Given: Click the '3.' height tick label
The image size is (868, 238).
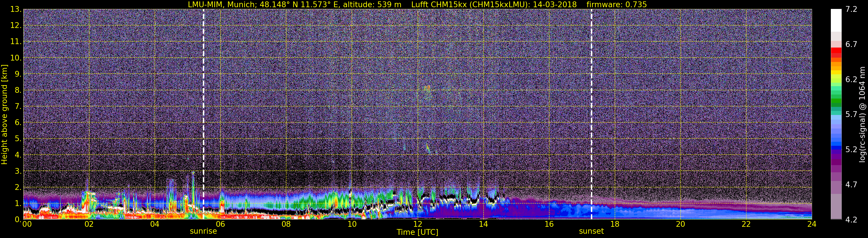Looking at the screenshot, I should [x=18, y=171].
